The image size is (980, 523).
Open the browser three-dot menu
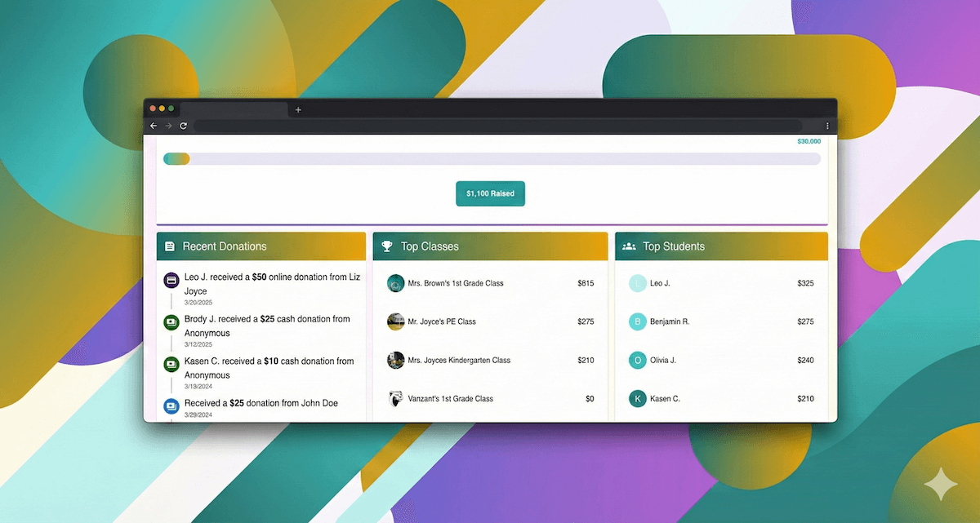click(827, 126)
